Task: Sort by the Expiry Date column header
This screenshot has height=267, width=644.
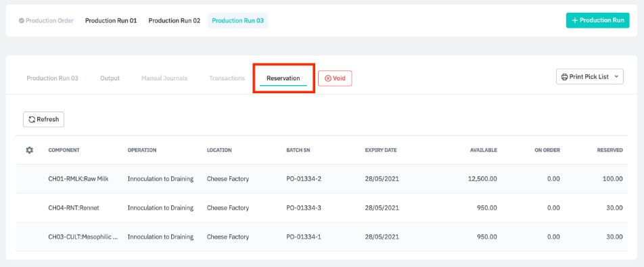Action: [x=381, y=150]
